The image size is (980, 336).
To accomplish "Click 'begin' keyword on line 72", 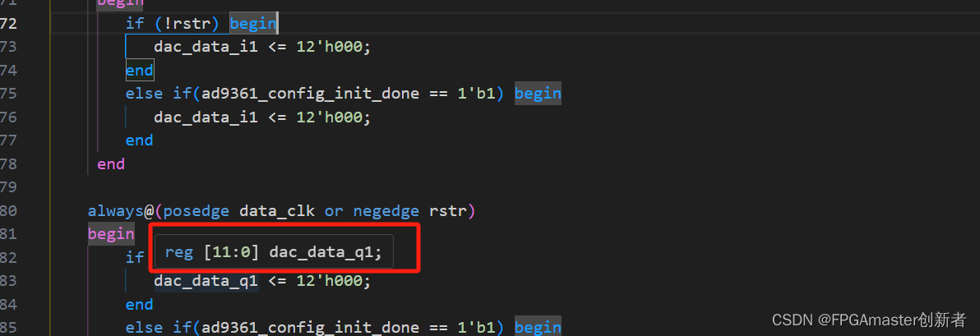I will 253,24.
